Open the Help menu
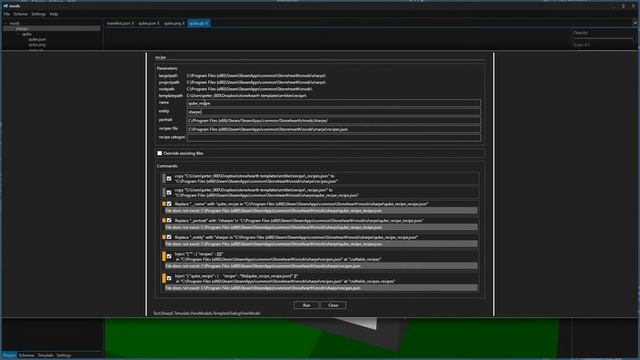This screenshot has width=640, height=360. [54, 14]
